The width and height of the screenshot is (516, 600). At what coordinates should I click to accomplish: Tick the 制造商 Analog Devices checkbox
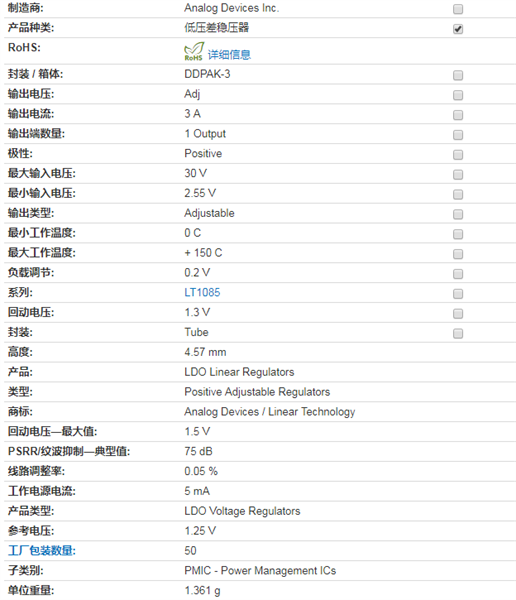(458, 9)
